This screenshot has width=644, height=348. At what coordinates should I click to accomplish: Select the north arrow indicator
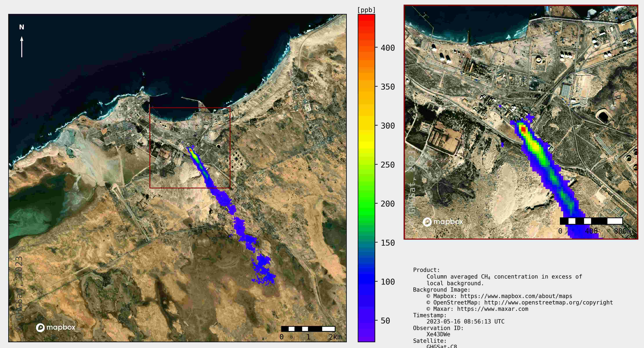click(22, 46)
